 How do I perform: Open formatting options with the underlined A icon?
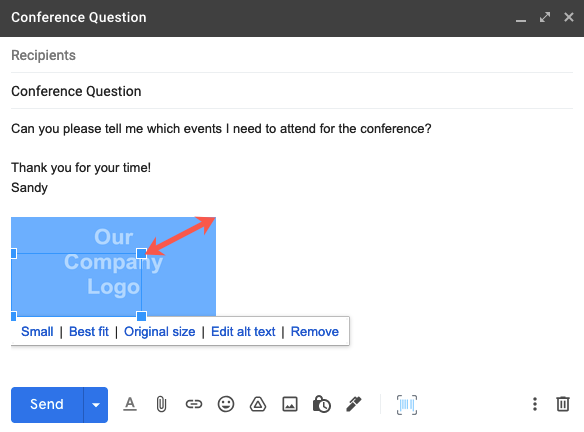point(130,404)
